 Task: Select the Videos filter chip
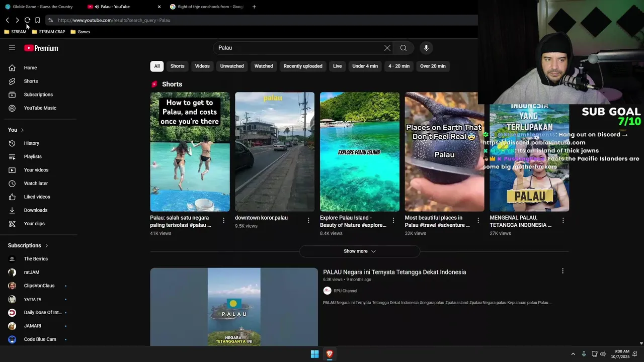pos(202,66)
